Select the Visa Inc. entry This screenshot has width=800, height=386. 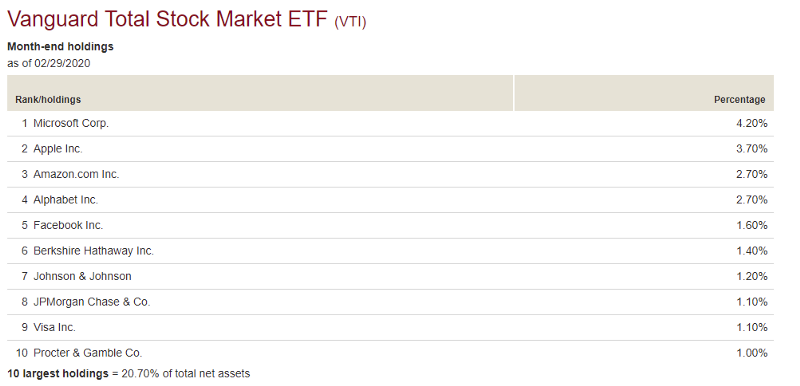(x=54, y=327)
